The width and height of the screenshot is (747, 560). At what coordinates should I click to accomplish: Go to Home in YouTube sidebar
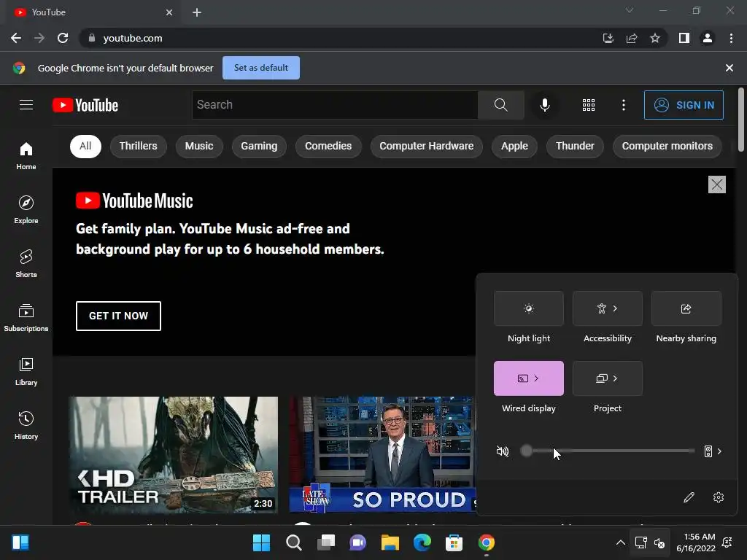[x=26, y=156]
